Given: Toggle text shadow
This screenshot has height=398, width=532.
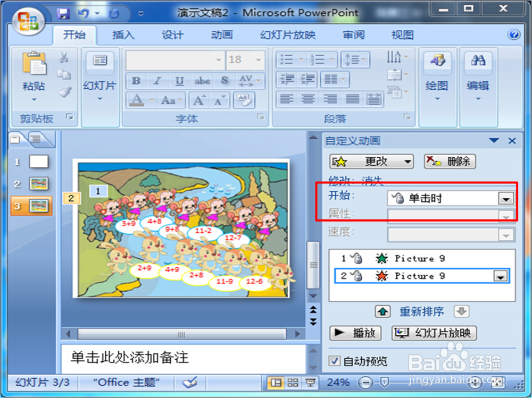Looking at the screenshot, I should pos(225,81).
